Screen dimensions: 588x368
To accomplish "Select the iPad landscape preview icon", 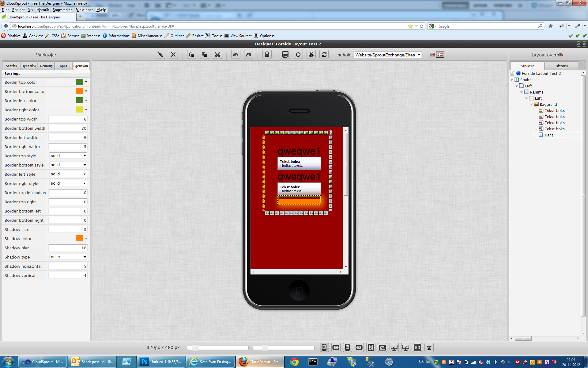I will [x=382, y=347].
